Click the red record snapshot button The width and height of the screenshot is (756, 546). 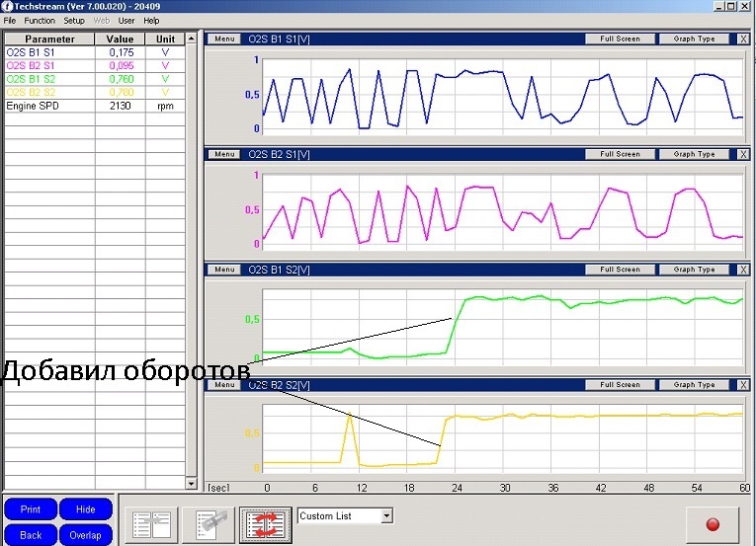pos(712,523)
